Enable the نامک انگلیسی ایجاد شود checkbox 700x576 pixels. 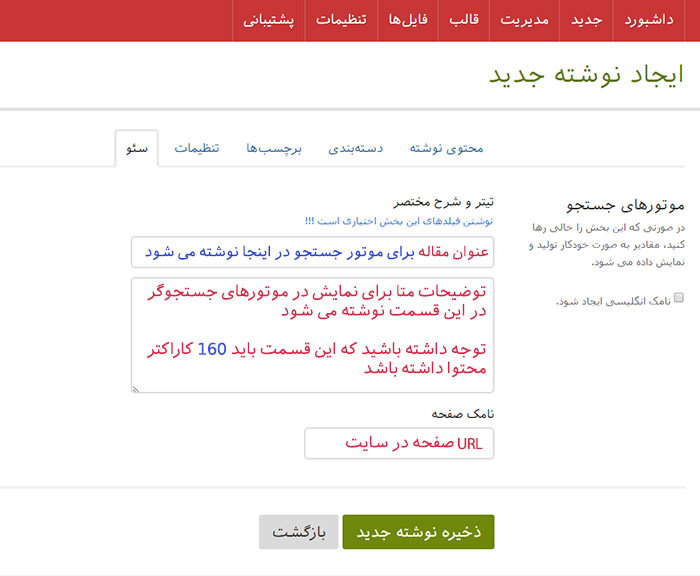679,298
